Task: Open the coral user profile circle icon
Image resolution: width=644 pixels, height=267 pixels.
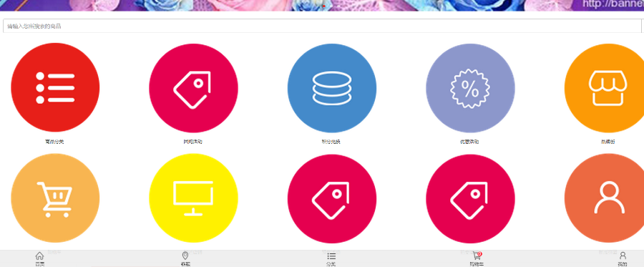Action: [604, 198]
